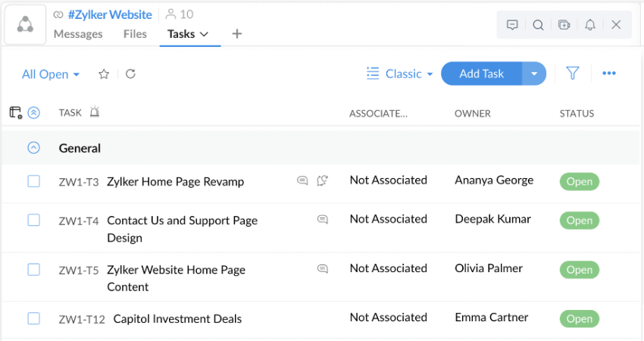Click the reminder icon on Zylker Home Page Revamp
The image size is (644, 341).
322,180
